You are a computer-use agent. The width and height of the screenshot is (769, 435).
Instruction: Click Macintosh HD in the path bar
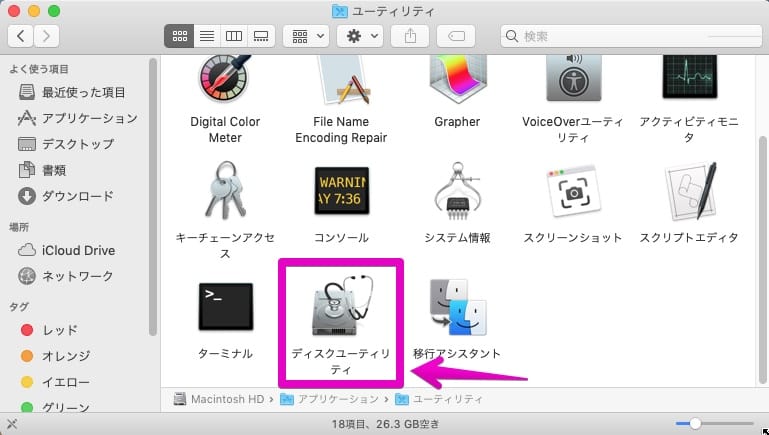(x=219, y=399)
